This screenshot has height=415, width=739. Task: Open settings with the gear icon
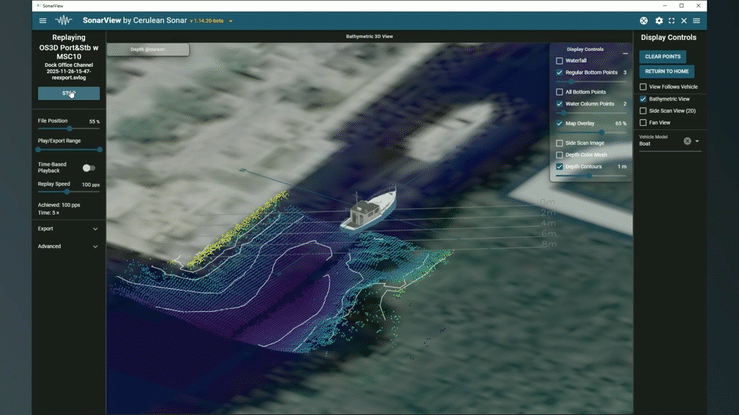tap(658, 21)
